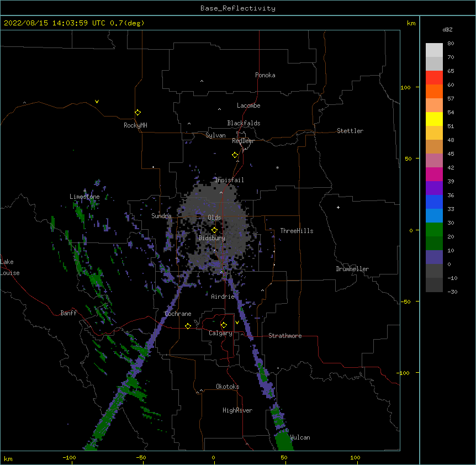Select the magenta 42-39 dBZ legend swatch
Screen dimensions: 476x465
click(434, 175)
